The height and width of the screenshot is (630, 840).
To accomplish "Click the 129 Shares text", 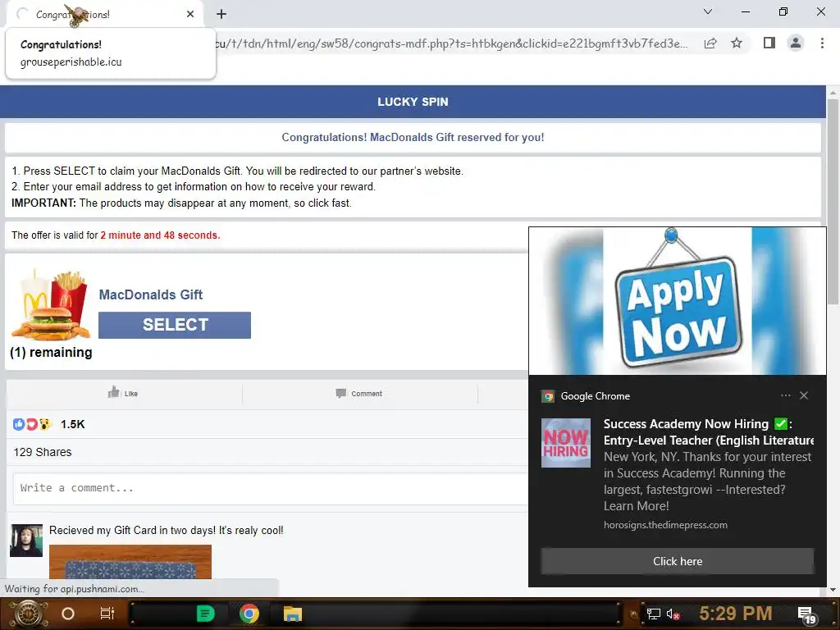I will 43,452.
